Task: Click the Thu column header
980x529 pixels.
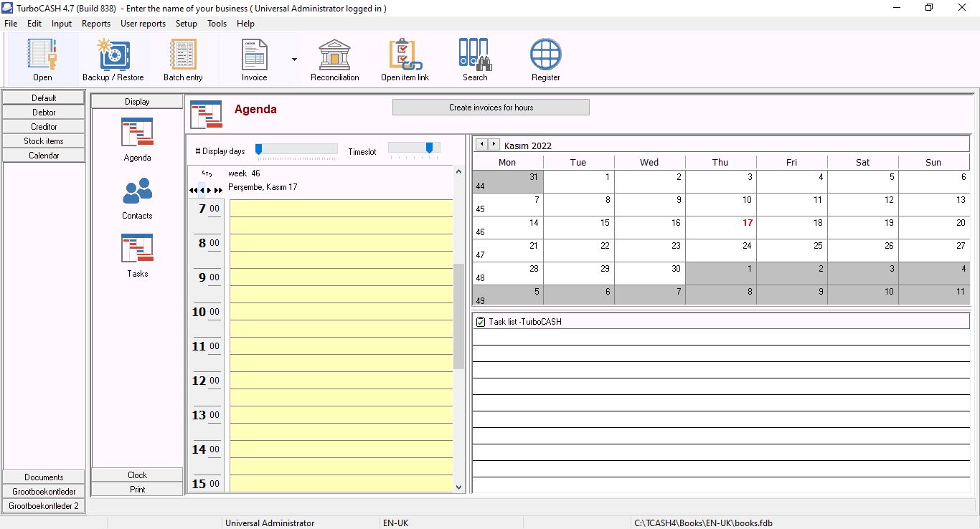Action: (x=720, y=162)
